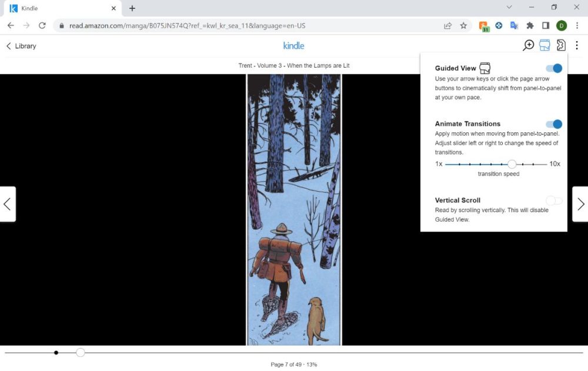Open the Chrome three-dot menu
Image resolution: width=588 pixels, height=371 pixels.
[x=577, y=25]
